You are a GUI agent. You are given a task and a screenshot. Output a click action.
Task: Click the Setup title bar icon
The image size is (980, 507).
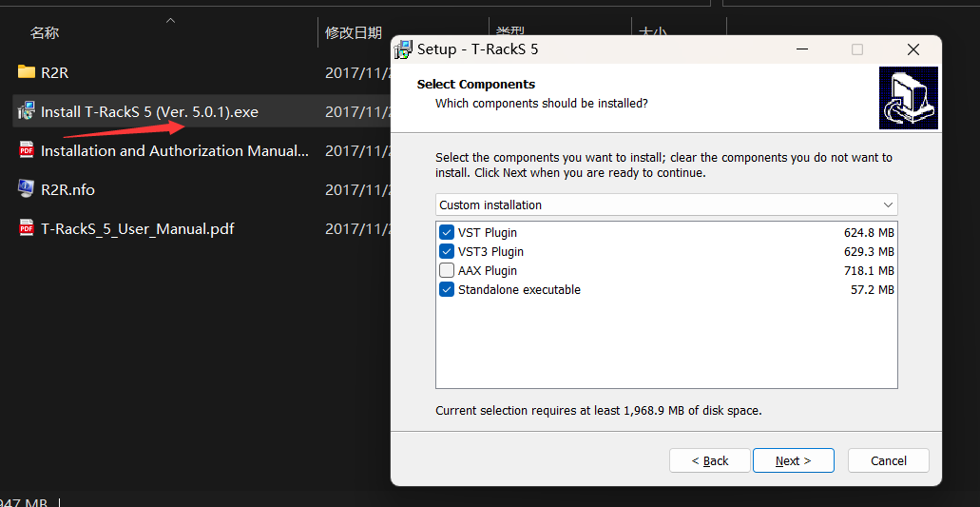[x=403, y=49]
